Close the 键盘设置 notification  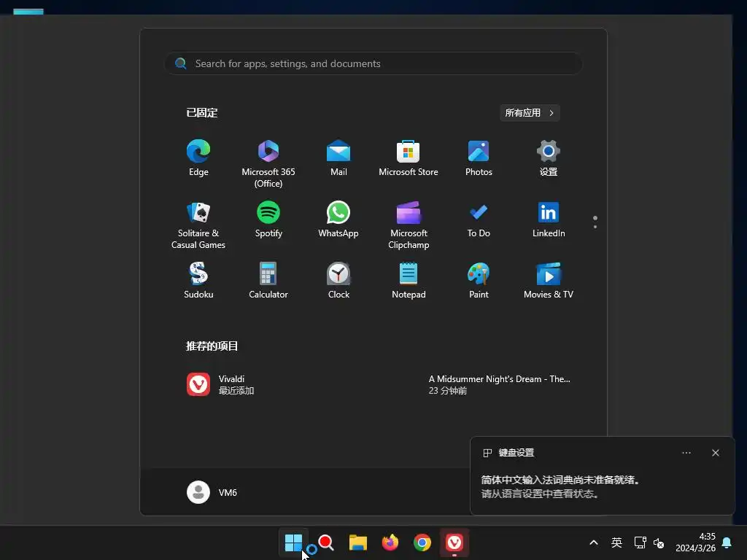[x=715, y=453]
